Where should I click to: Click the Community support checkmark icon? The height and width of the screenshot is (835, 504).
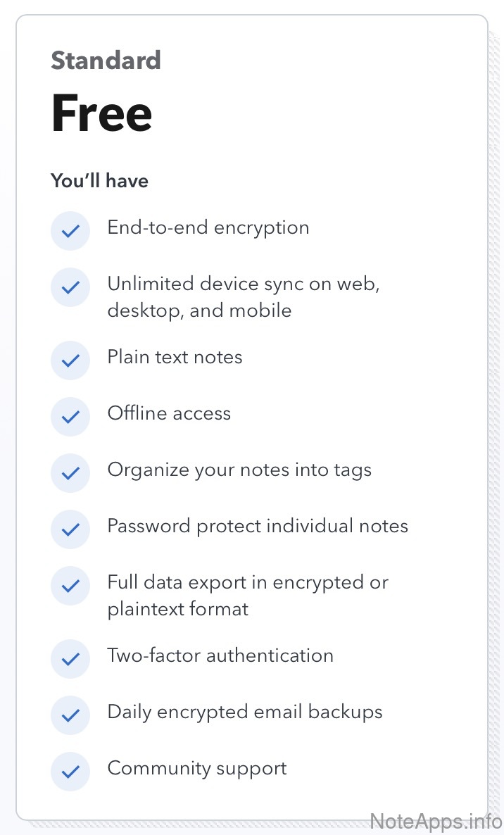(70, 772)
